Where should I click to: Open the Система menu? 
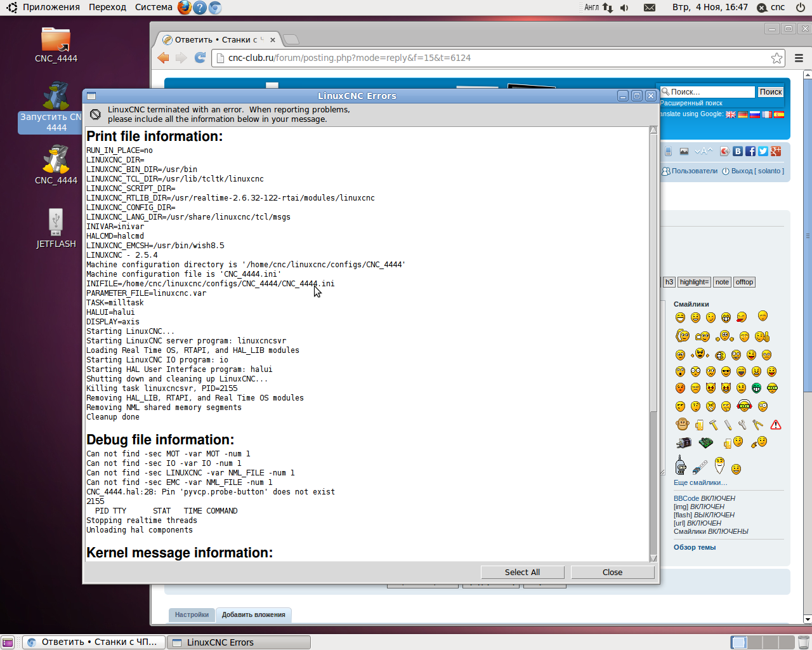pyautogui.click(x=154, y=8)
